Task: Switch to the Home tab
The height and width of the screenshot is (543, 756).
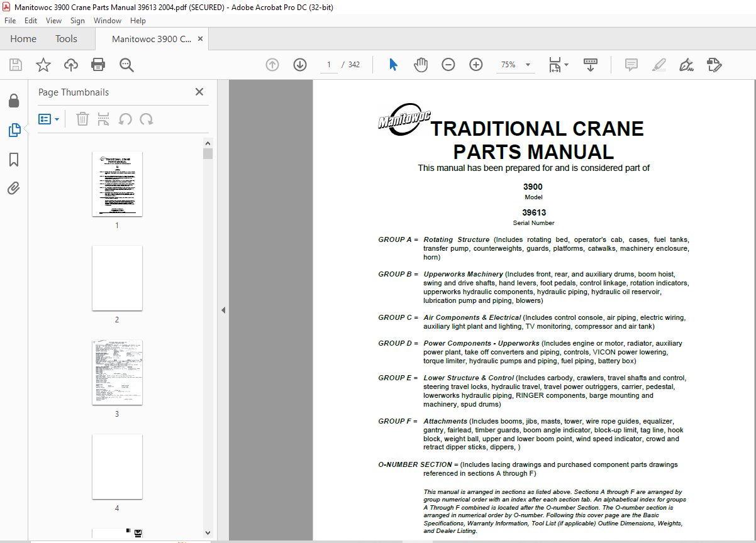Action: coord(23,39)
